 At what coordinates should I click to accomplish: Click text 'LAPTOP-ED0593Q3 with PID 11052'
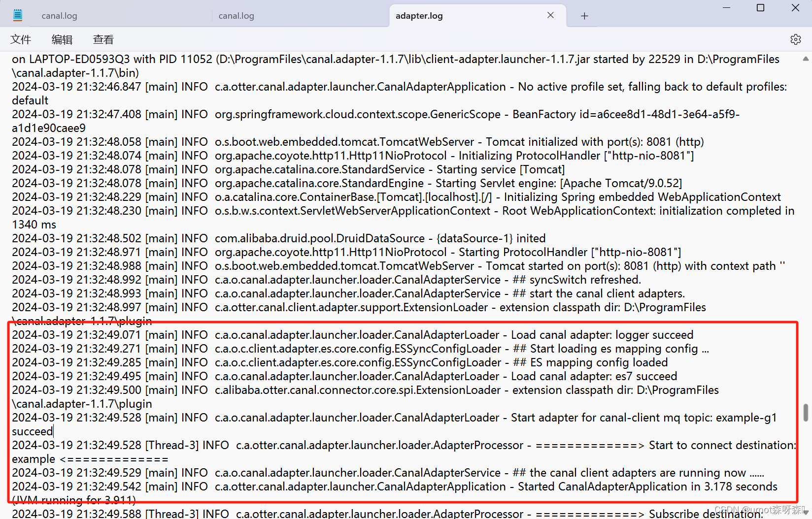click(121, 59)
